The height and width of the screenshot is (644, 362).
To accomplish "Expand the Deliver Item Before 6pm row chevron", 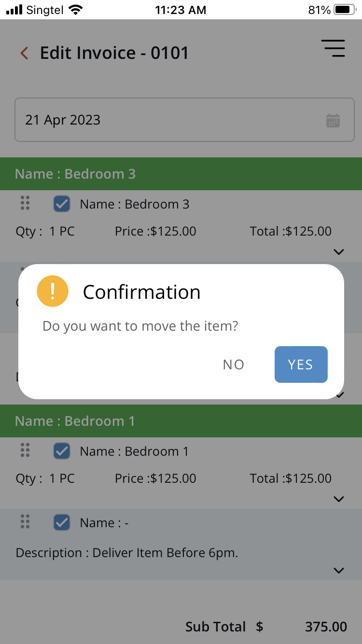I will tap(339, 571).
